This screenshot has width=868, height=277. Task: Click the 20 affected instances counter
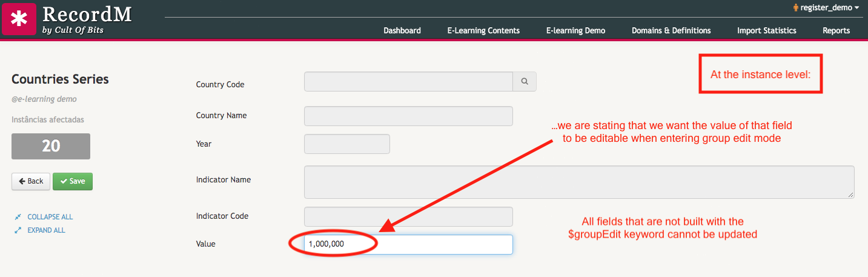51,146
